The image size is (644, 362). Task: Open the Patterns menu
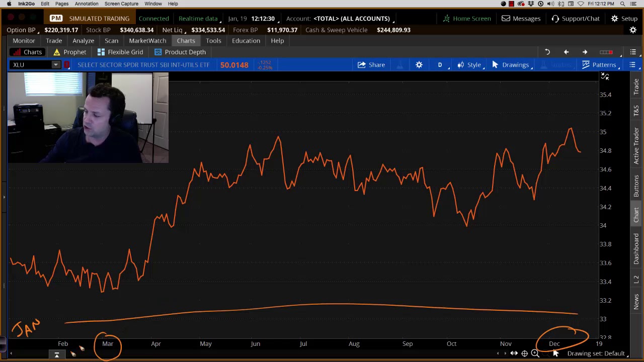point(599,65)
